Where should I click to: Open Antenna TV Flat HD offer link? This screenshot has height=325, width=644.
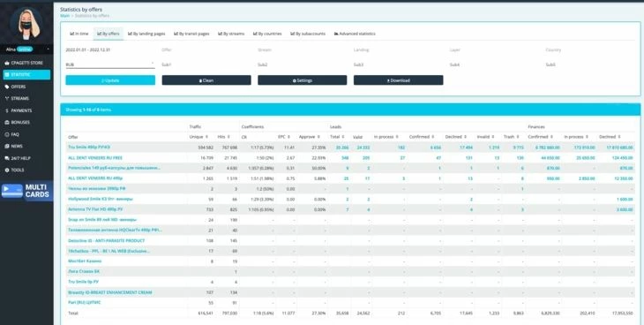click(95, 209)
